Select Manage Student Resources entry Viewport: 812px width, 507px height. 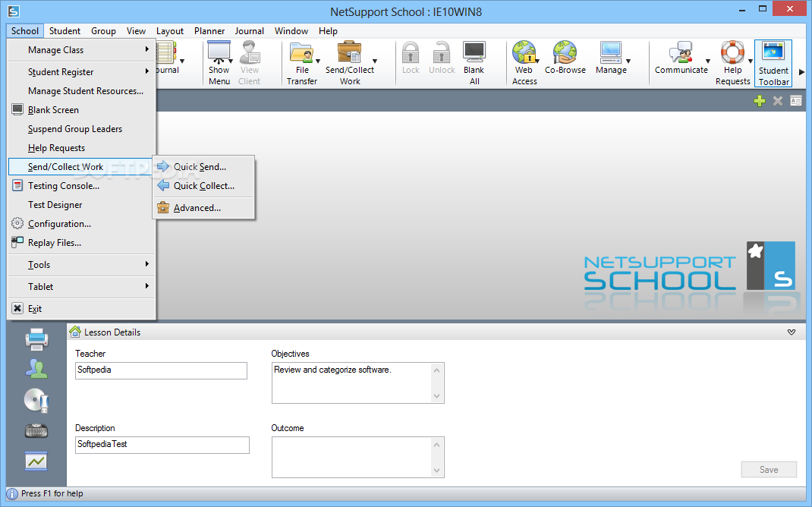point(82,90)
